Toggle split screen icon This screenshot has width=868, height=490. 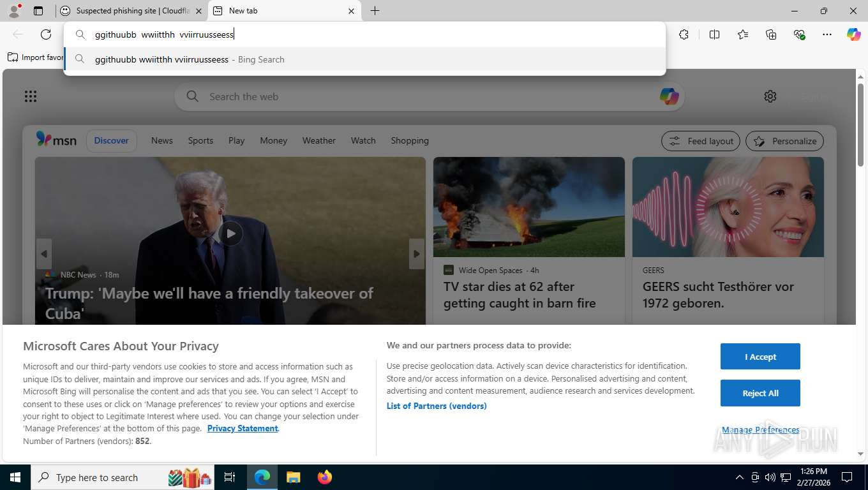[714, 34]
